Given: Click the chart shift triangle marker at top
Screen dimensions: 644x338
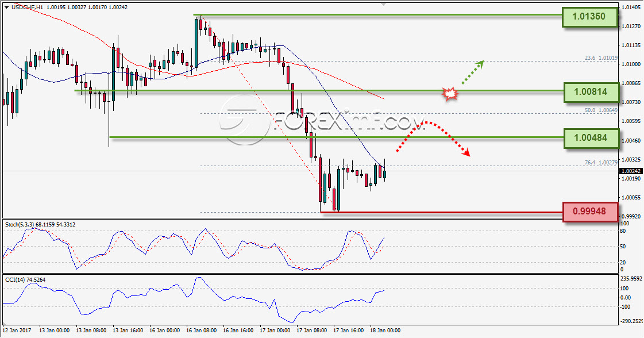Looking at the screenshot, I should click(384, 4).
